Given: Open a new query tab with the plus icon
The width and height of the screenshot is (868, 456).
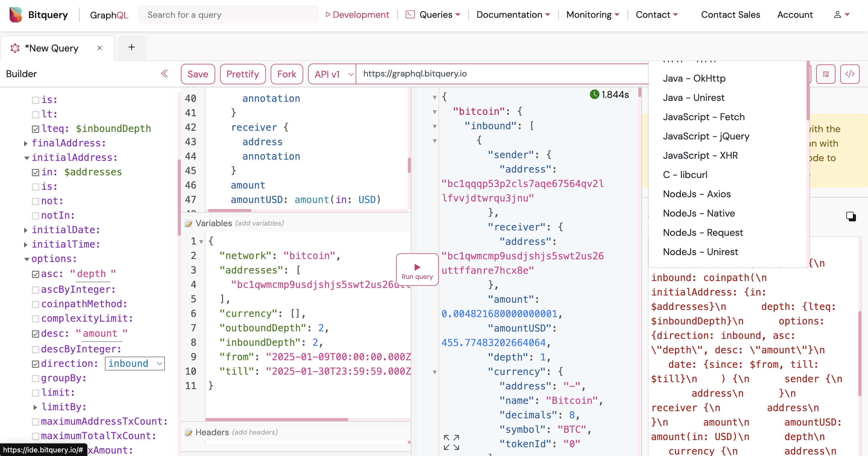Looking at the screenshot, I should point(131,47).
